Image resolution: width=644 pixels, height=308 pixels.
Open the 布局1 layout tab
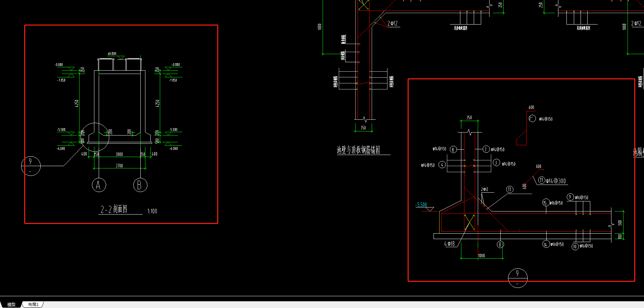tap(33, 304)
